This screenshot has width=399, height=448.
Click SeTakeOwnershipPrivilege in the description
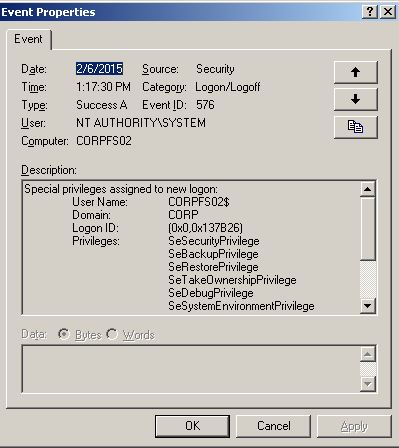click(232, 280)
